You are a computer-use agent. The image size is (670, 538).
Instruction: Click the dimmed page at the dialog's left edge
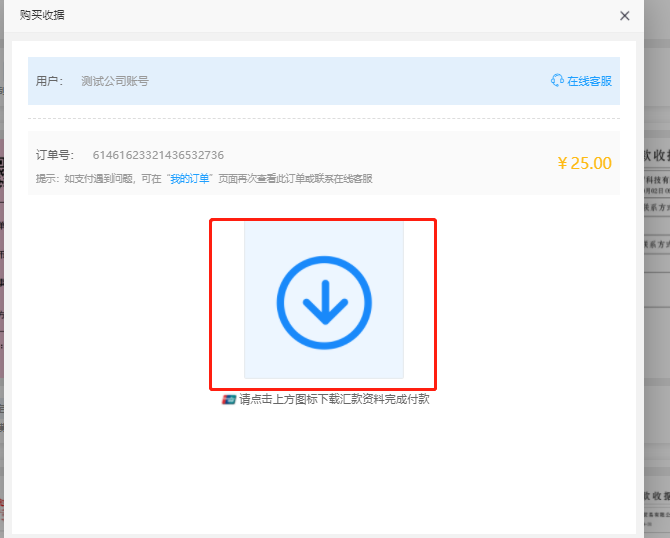tap(4, 300)
